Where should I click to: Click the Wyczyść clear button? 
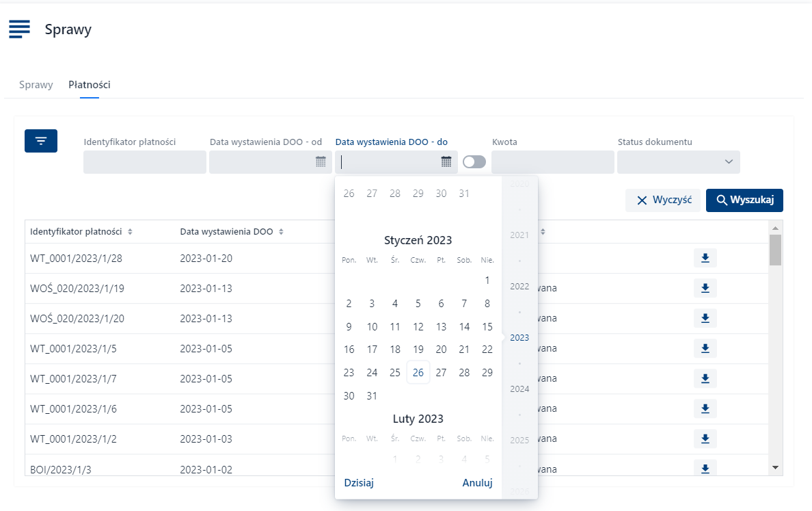(663, 200)
